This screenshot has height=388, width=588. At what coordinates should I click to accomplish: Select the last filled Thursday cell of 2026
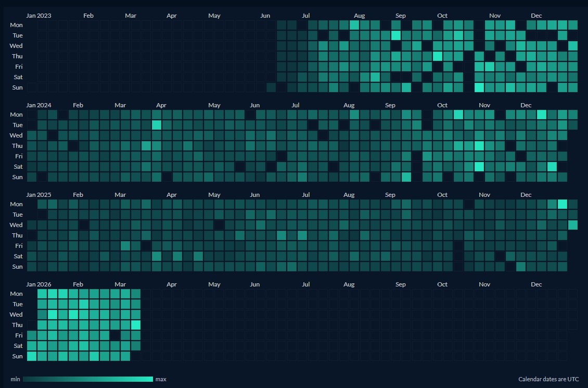click(136, 325)
